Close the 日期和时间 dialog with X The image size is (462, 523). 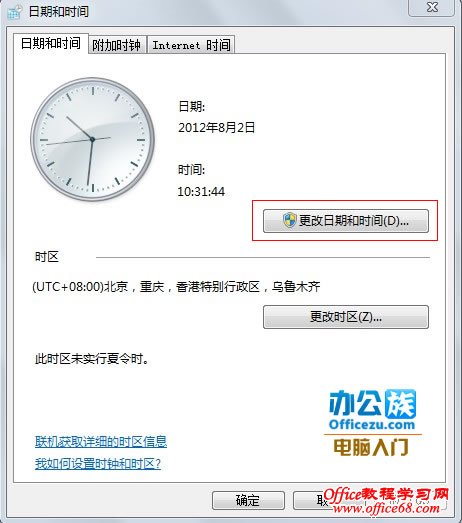432,7
